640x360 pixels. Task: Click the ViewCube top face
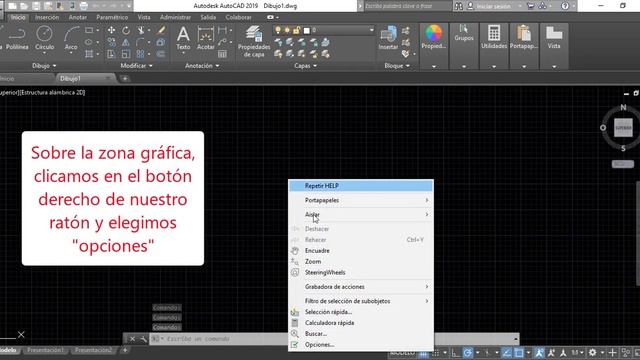pos(623,128)
